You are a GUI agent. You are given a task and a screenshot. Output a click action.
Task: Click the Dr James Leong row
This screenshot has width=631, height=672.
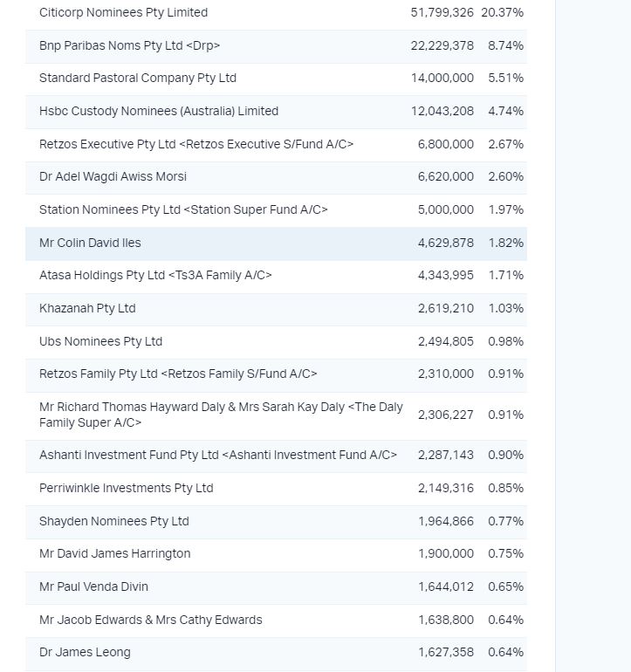(276, 652)
